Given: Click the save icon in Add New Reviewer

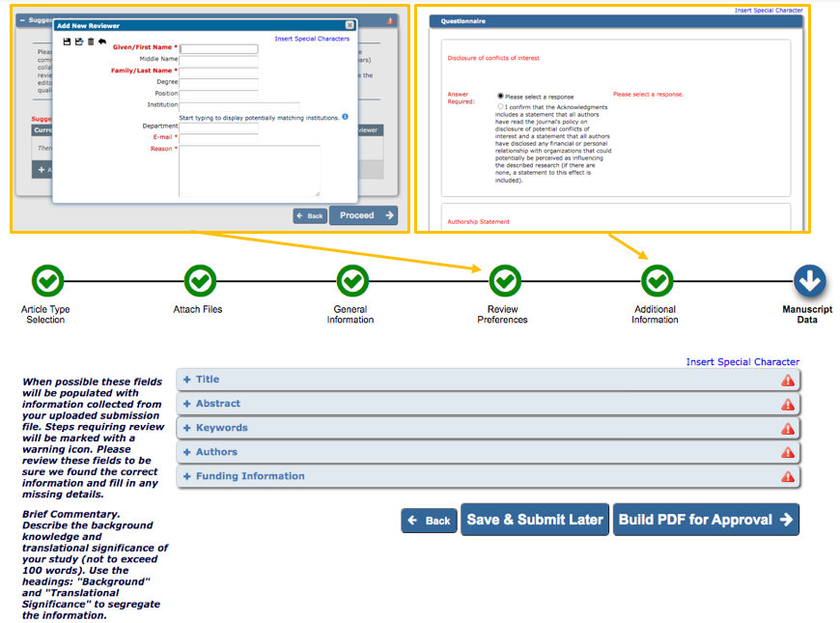Looking at the screenshot, I should tap(67, 42).
